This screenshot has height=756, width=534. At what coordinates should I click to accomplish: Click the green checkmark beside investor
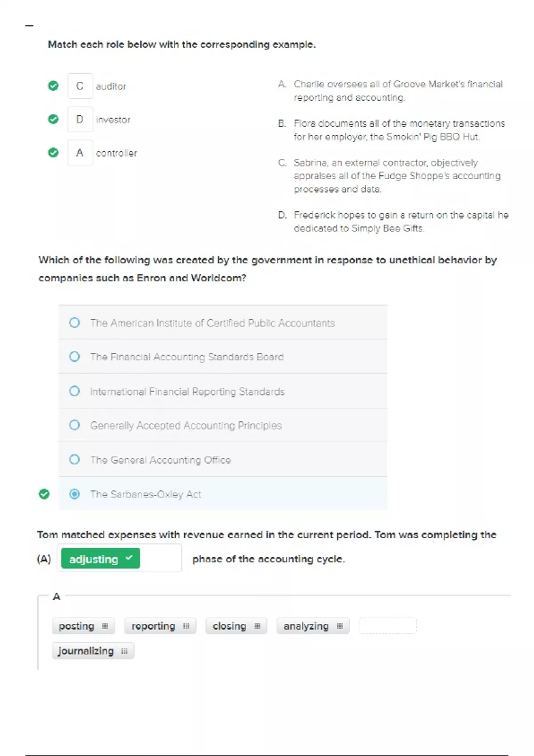click(x=53, y=119)
